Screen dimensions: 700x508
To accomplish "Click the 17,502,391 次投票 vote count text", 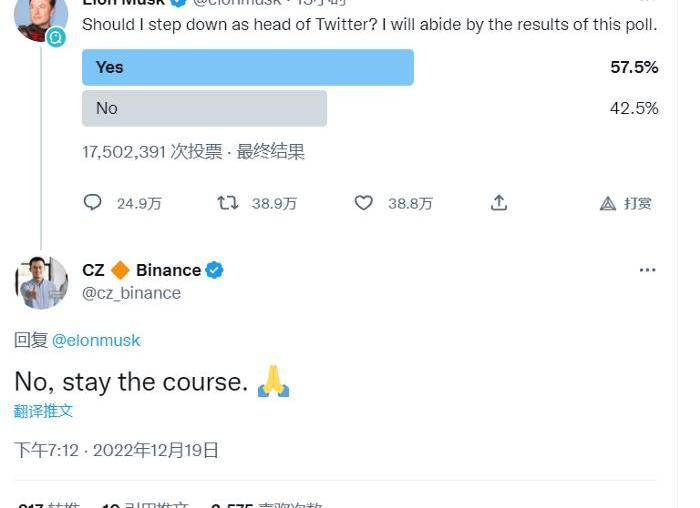I will click(x=152, y=152).
